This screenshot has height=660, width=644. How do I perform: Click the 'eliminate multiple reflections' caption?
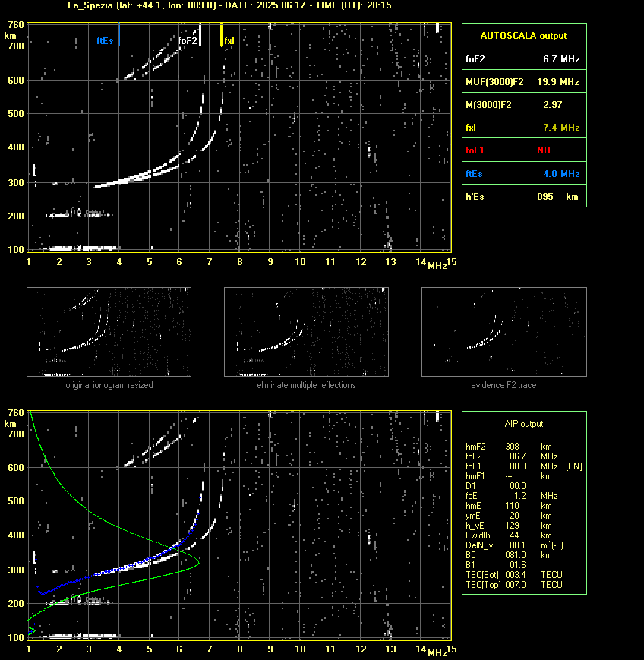[x=306, y=385]
